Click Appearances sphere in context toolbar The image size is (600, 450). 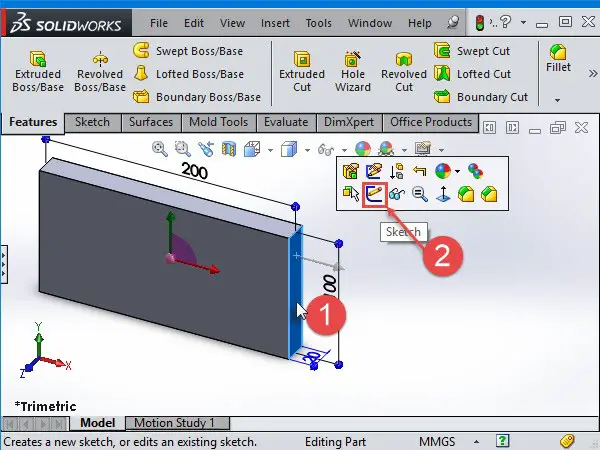pos(443,171)
